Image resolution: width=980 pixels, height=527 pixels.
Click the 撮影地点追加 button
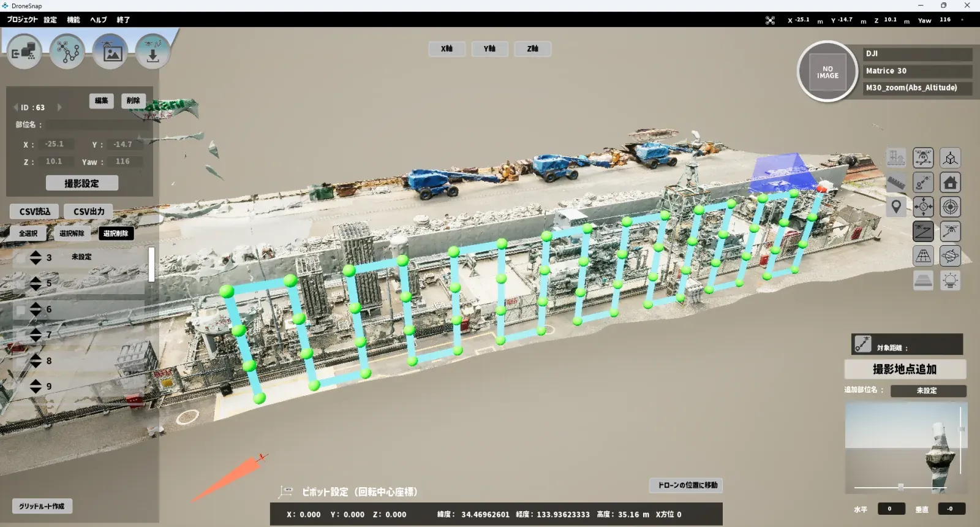click(905, 370)
